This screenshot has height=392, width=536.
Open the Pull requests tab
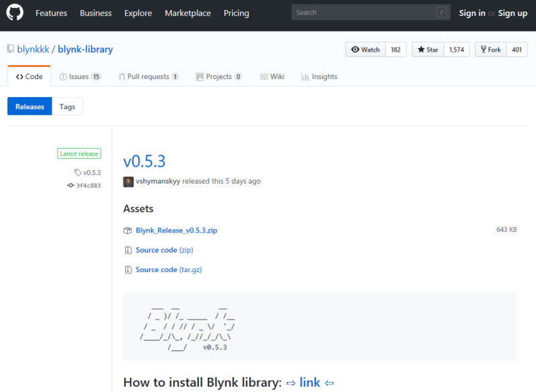(x=148, y=76)
